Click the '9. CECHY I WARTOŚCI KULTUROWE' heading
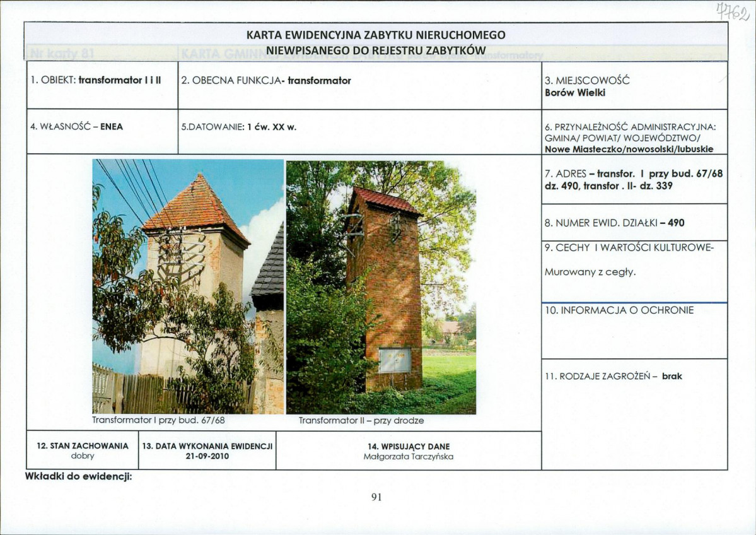The height and width of the screenshot is (535, 756). pos(628,248)
